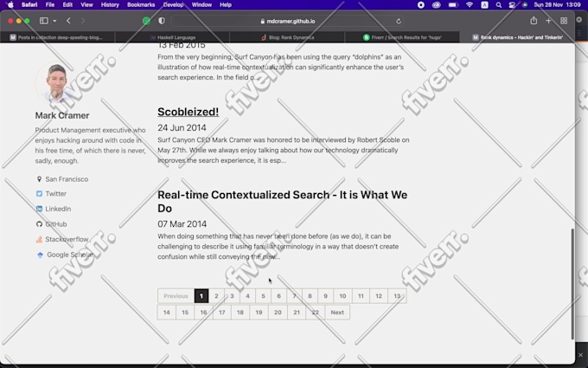This screenshot has height=368, width=588.
Task: Go to page 19 in pagination
Action: pos(259,312)
